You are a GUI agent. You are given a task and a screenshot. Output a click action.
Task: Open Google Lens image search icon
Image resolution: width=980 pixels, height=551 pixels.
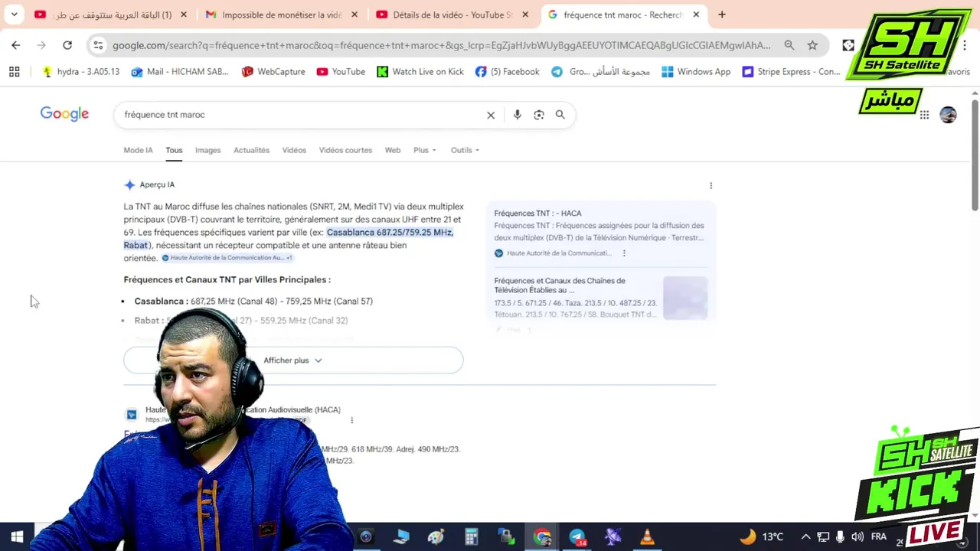pyautogui.click(x=539, y=115)
